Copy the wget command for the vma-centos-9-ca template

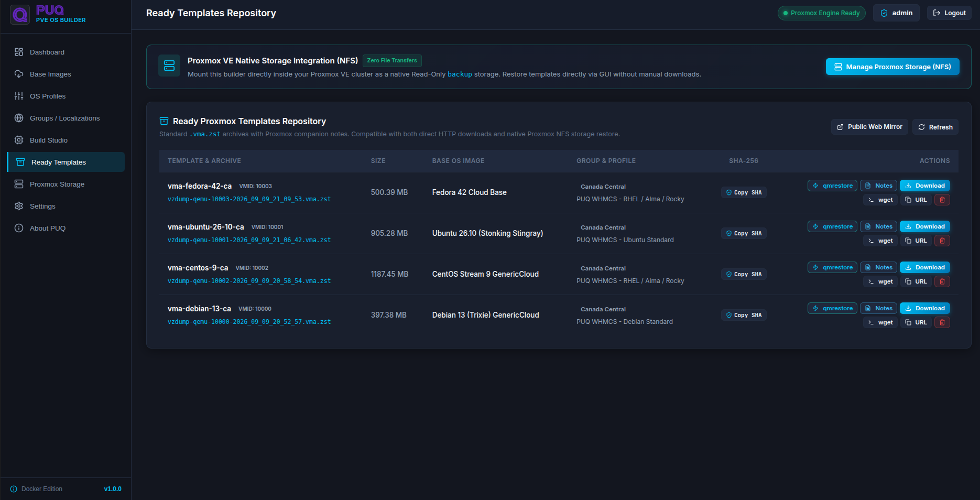880,281
